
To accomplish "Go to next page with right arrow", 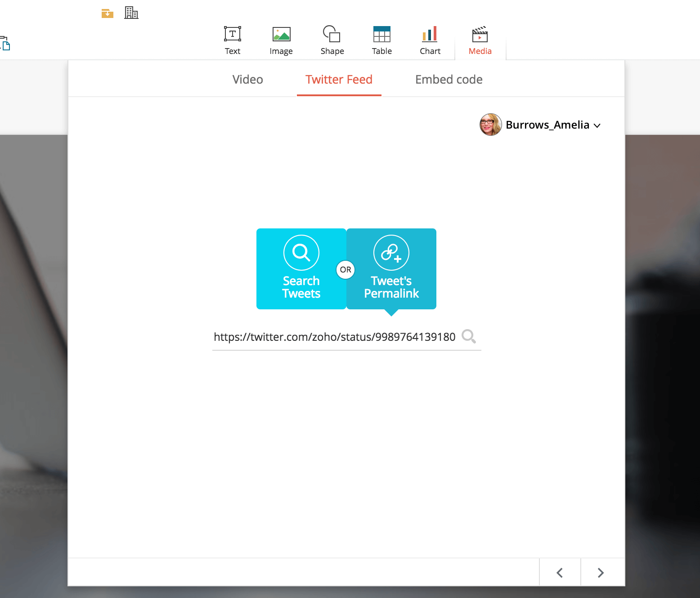I will pyautogui.click(x=601, y=572).
